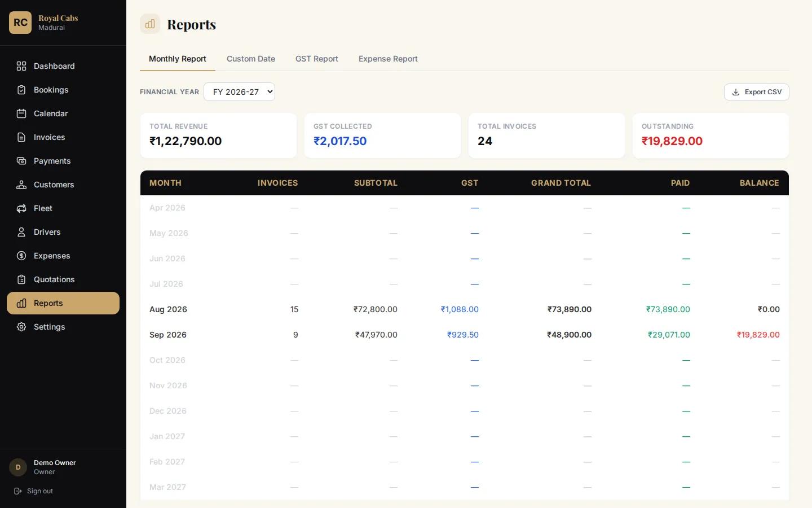Select the Sep 2026 row label
The width and height of the screenshot is (812, 508).
[x=168, y=335]
